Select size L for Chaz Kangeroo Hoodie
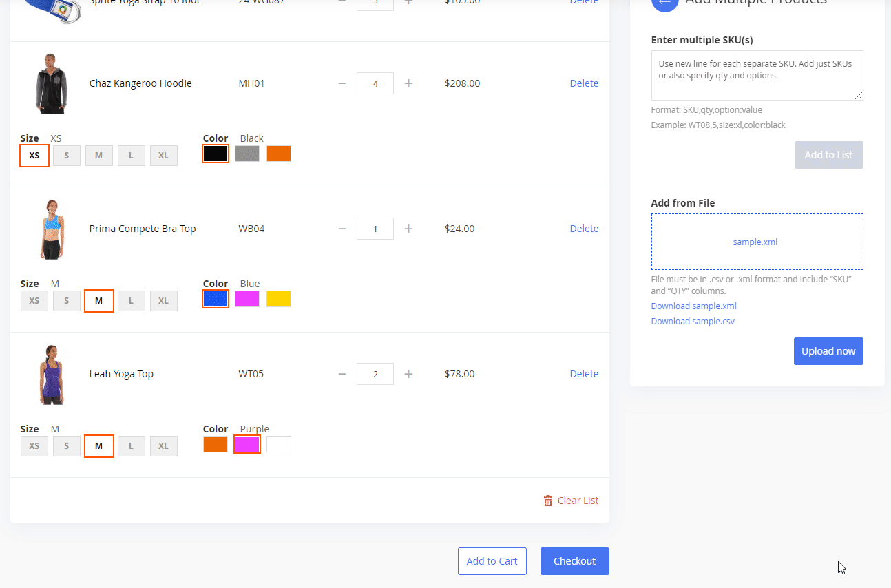The width and height of the screenshot is (891, 588). pos(132,156)
